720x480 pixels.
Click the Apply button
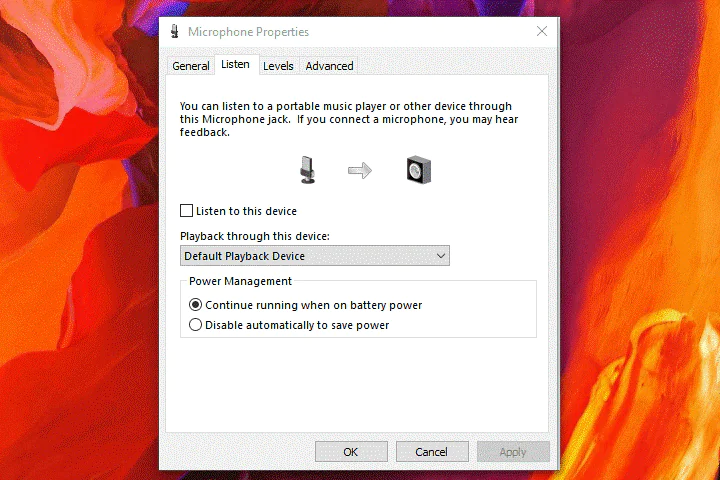tap(513, 452)
